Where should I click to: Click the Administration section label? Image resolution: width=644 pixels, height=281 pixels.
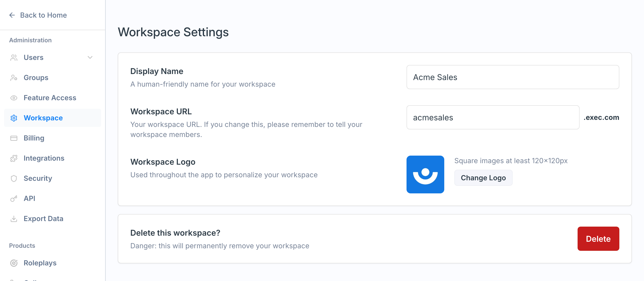[30, 40]
